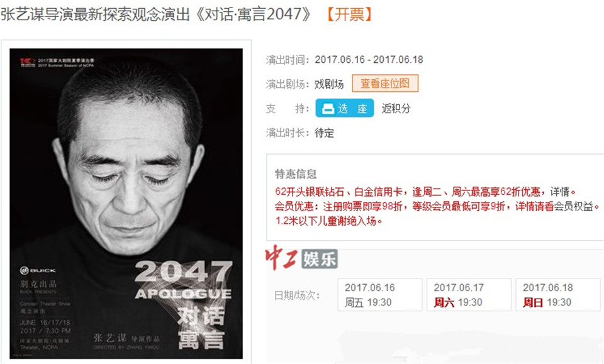The image size is (604, 364).
Task: Click the 戏剧场 theater venue name
Action: click(329, 84)
